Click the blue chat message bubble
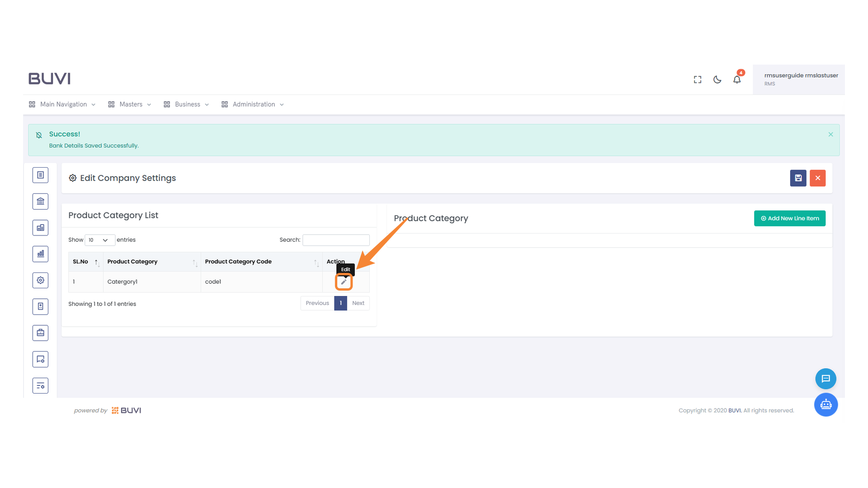The height and width of the screenshot is (488, 868). [x=826, y=379]
